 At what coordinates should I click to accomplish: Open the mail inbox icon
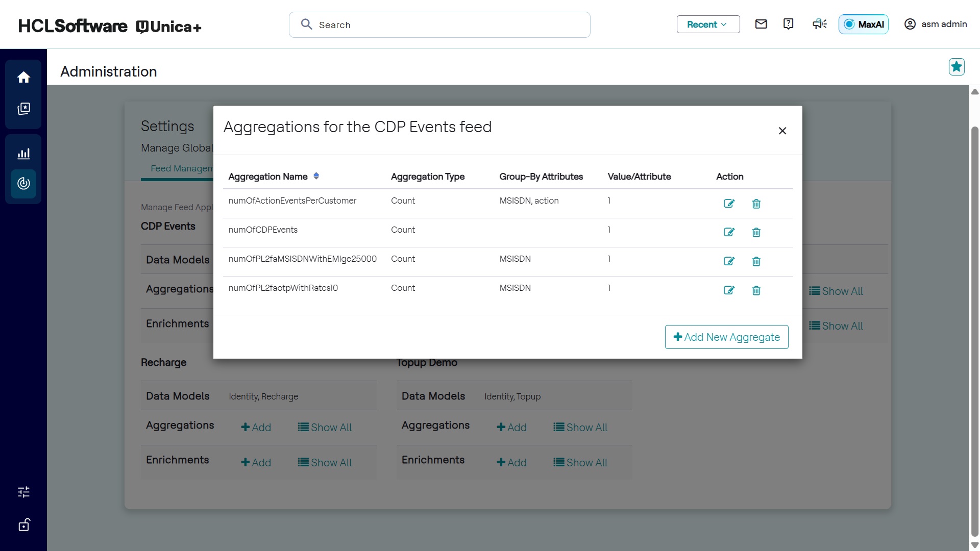[x=761, y=24]
